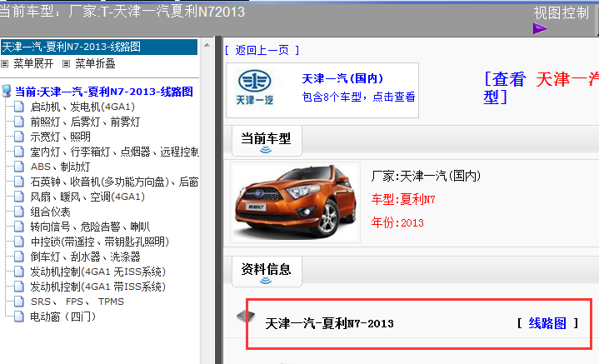This screenshot has width=599, height=364.
Task: Click page icon next to 转向信号、危险告警、喇叭
Action: click(18, 227)
